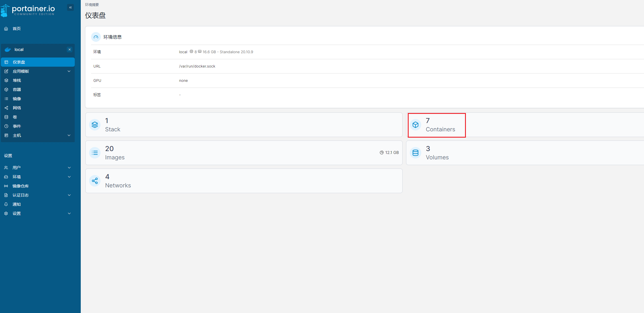Collapse the sidebar with the double-chevron icon
Screen dimensions: 644x313
click(70, 7)
